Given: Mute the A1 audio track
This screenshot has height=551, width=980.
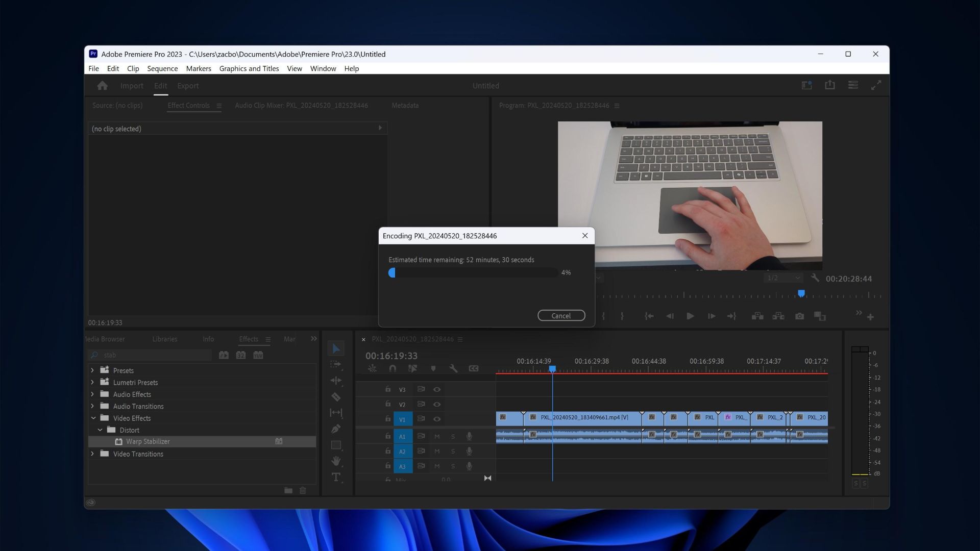Looking at the screenshot, I should pos(437,436).
